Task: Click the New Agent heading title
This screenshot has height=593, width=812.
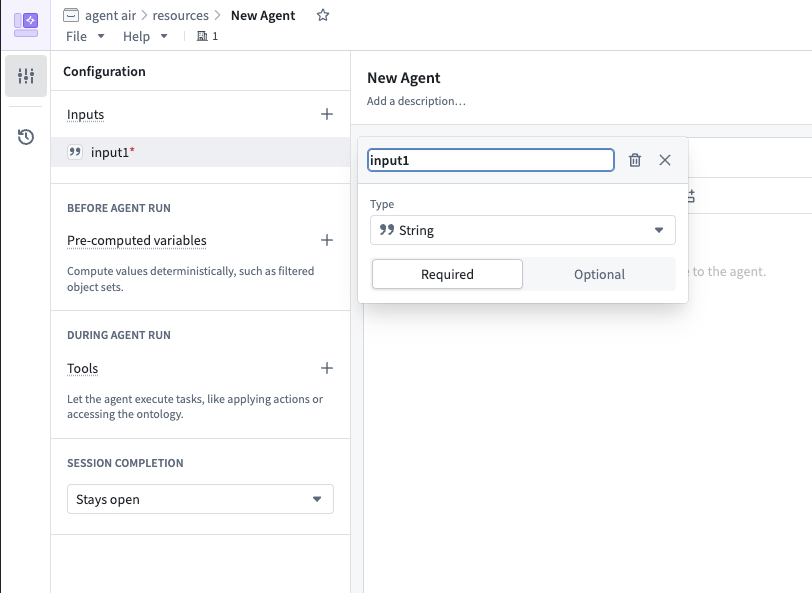Action: coord(404,78)
